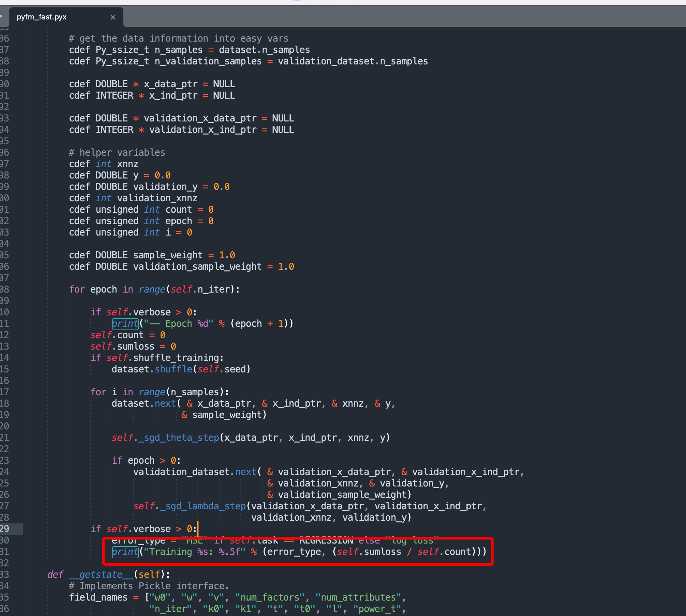Click the arrow icon left of the tab
686x616 pixels.
click(1, 16)
